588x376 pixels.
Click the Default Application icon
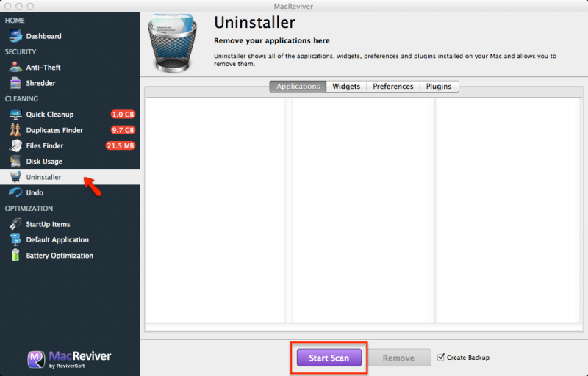pyautogui.click(x=15, y=239)
